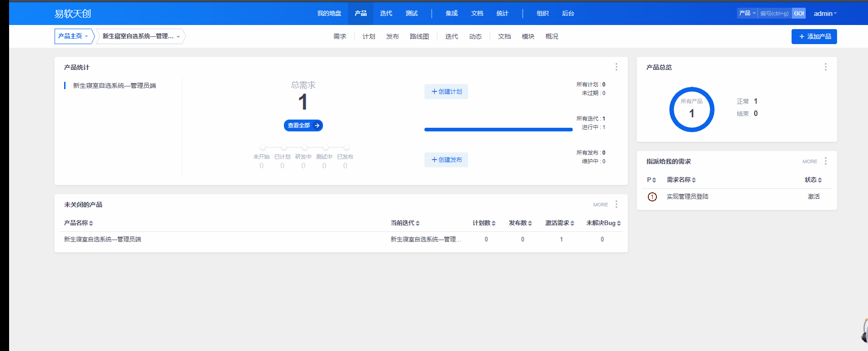
Task: Expand the 产品主页 dropdown
Action: [x=73, y=36]
